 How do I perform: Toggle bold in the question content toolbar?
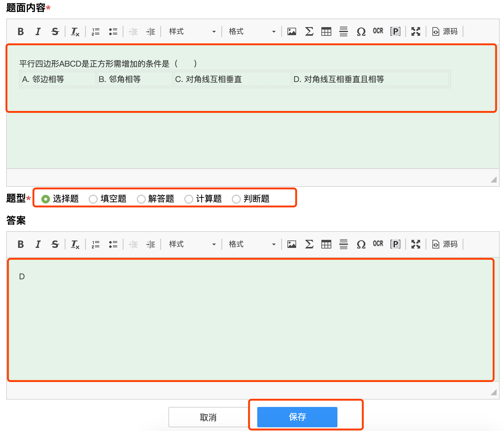click(x=21, y=31)
